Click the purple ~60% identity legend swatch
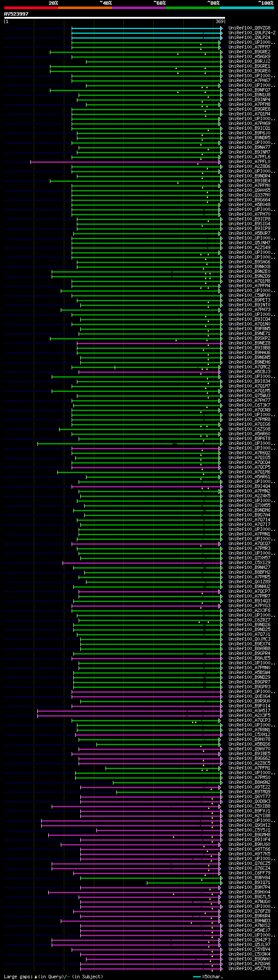This screenshot has height=980, width=278. [x=139, y=8]
